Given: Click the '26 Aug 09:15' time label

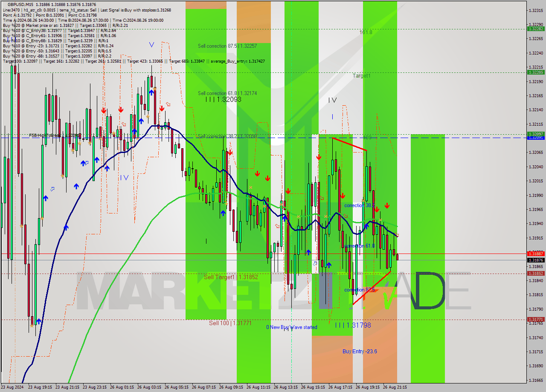Looking at the screenshot, I should coord(231,387).
